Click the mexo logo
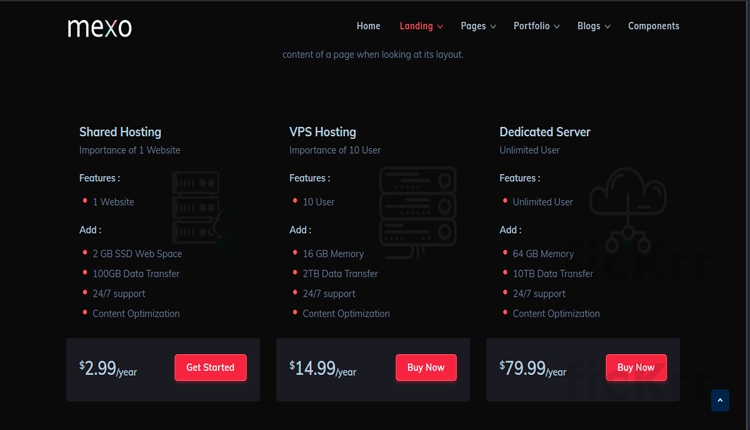Image resolution: width=750 pixels, height=430 pixels. point(99,27)
